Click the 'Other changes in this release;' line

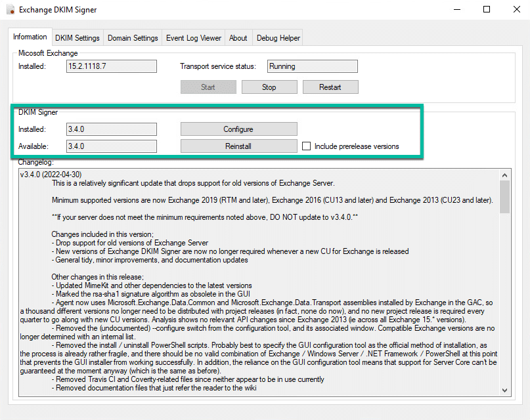(x=97, y=277)
